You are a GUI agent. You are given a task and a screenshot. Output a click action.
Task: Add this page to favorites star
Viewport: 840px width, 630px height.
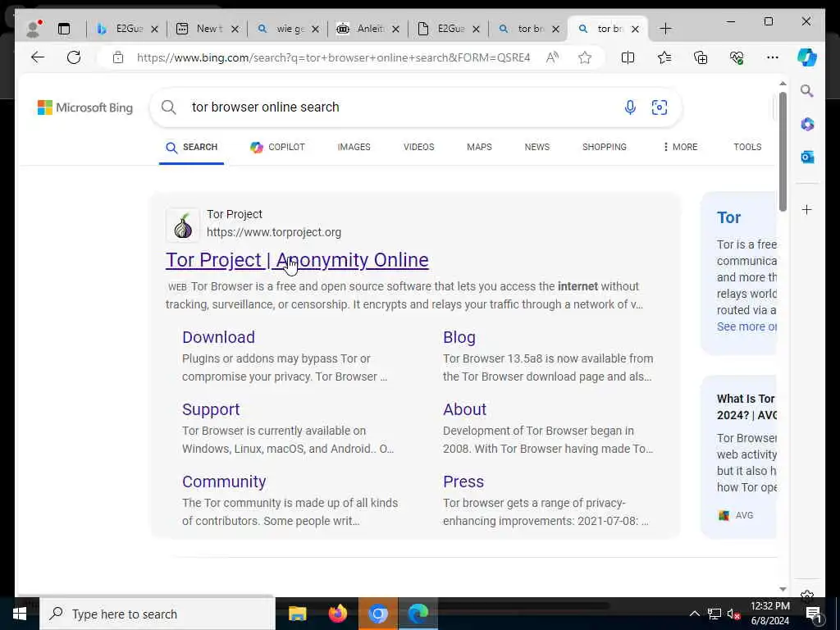pyautogui.click(x=585, y=57)
